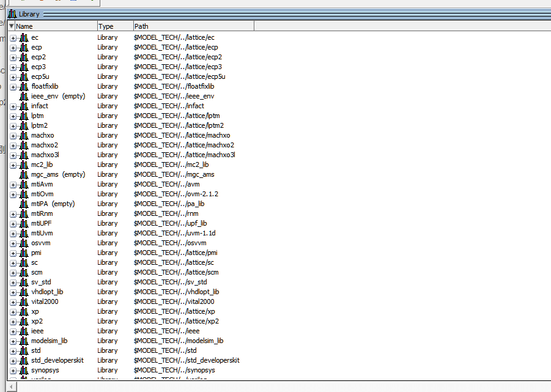
Task: Expand the machxo library node
Action: 13,136
